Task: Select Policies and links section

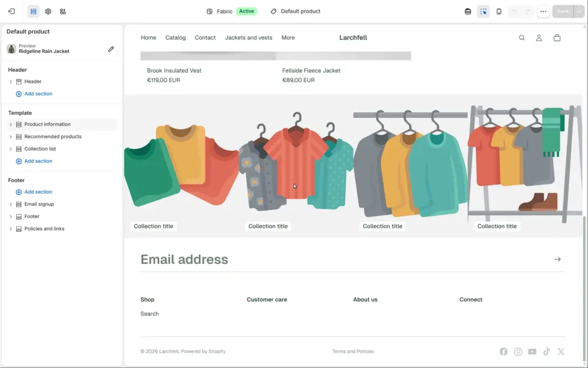Action: (x=62, y=229)
